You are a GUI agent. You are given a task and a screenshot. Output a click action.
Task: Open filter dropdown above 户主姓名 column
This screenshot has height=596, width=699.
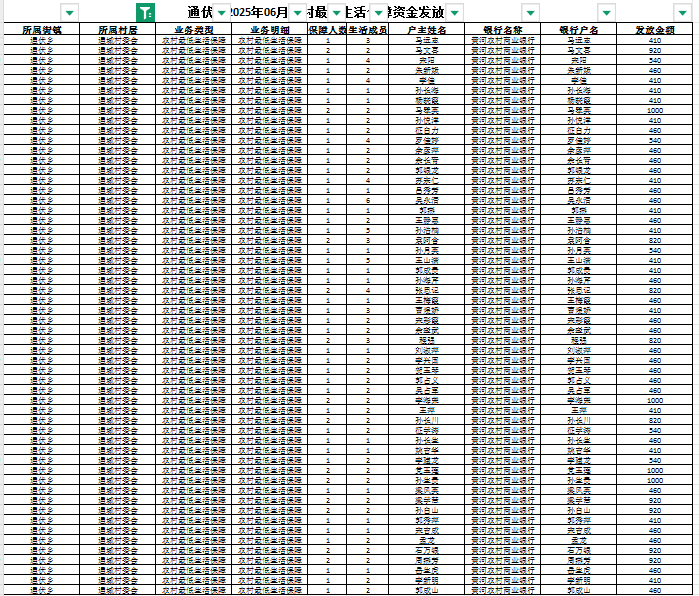coord(455,13)
